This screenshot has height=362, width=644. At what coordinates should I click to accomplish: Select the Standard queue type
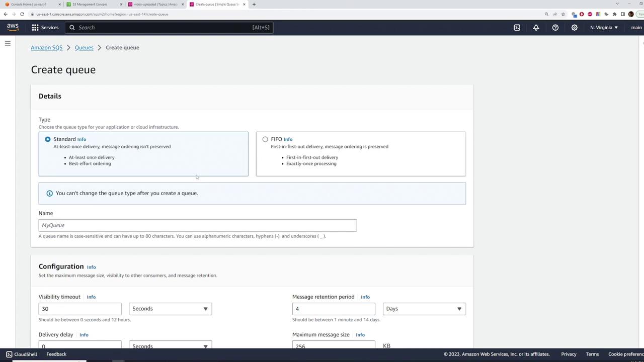click(48, 139)
